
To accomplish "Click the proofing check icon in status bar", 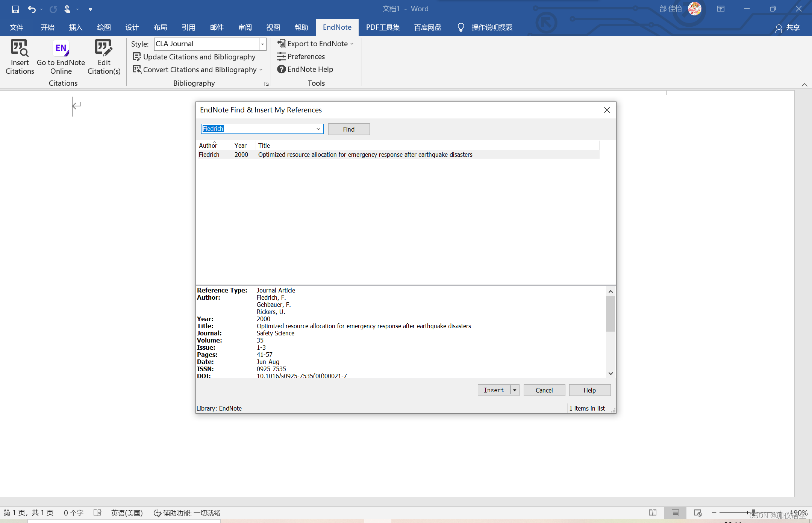I will (97, 513).
